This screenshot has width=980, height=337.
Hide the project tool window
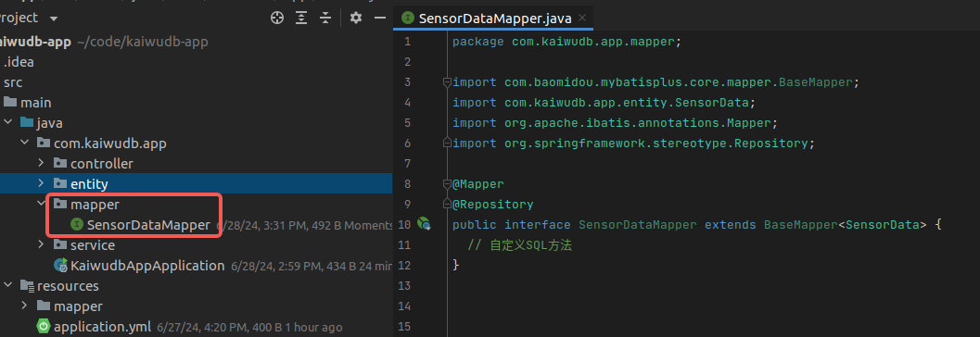tap(380, 18)
